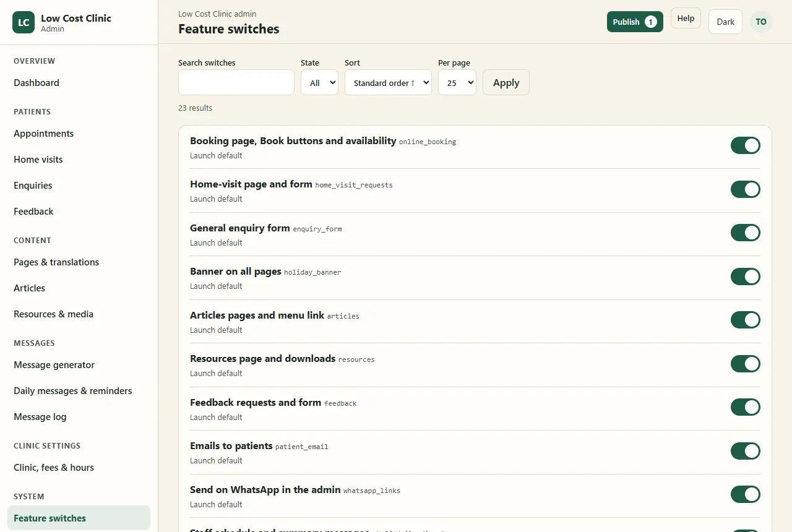792x532 pixels.
Task: Click the Apply filter button
Action: [x=506, y=82]
